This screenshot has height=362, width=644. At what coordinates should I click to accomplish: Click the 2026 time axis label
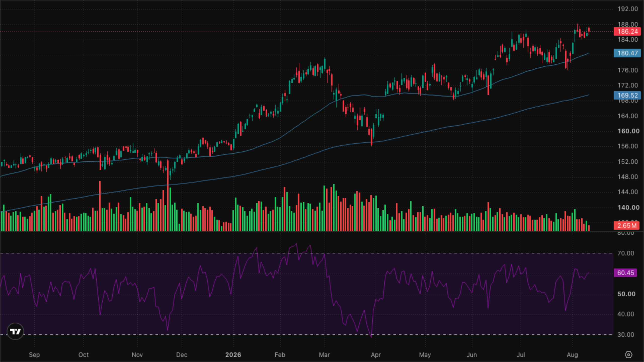(x=233, y=355)
